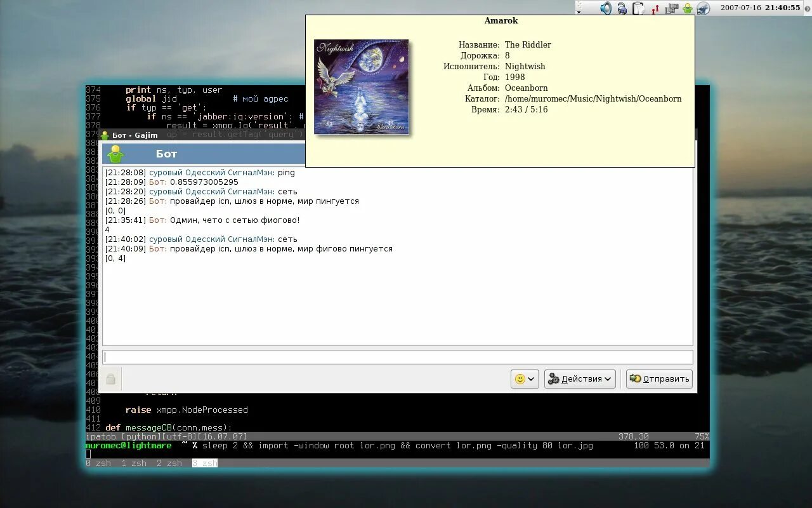Open the smiley emoticon dropdown
Image resolution: width=812 pixels, height=508 pixels.
pos(525,379)
